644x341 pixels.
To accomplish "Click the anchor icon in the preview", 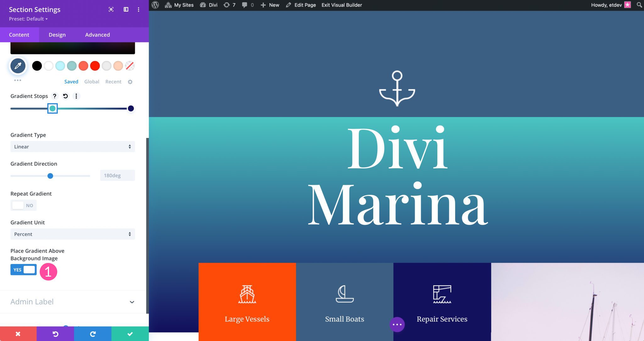I will [397, 89].
